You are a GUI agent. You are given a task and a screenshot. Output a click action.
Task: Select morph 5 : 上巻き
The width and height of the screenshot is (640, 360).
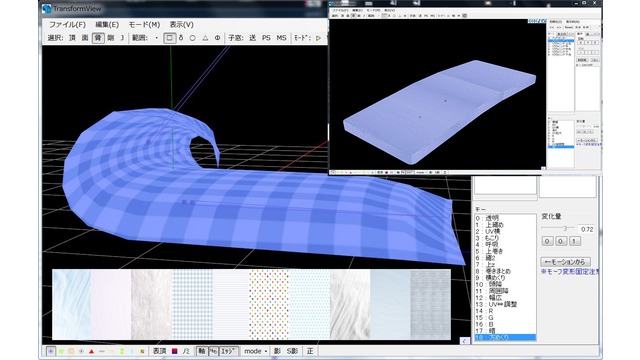(505, 251)
